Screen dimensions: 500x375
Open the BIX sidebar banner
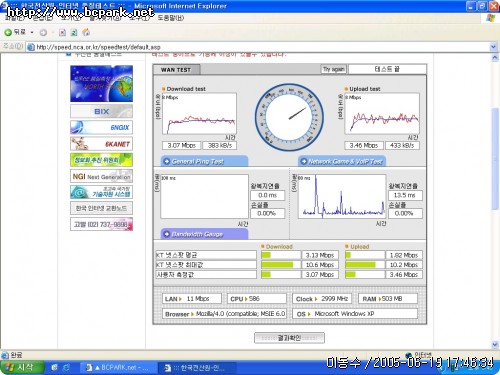point(101,111)
